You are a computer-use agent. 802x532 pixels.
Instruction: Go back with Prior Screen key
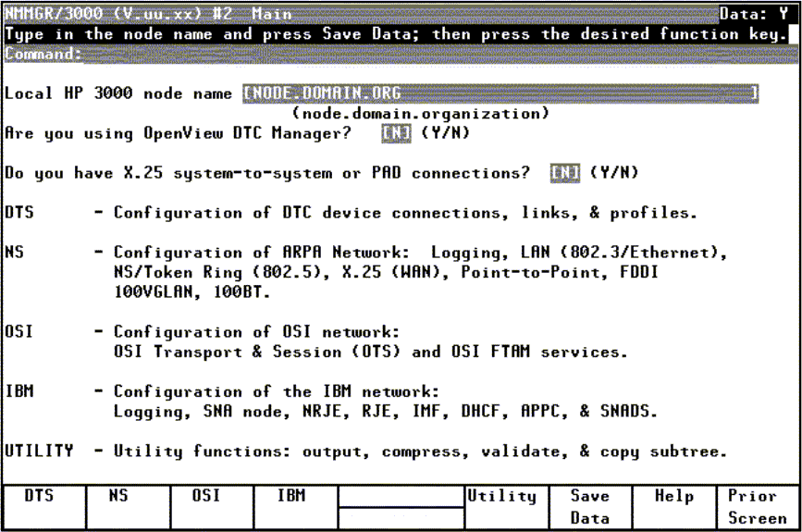758,507
